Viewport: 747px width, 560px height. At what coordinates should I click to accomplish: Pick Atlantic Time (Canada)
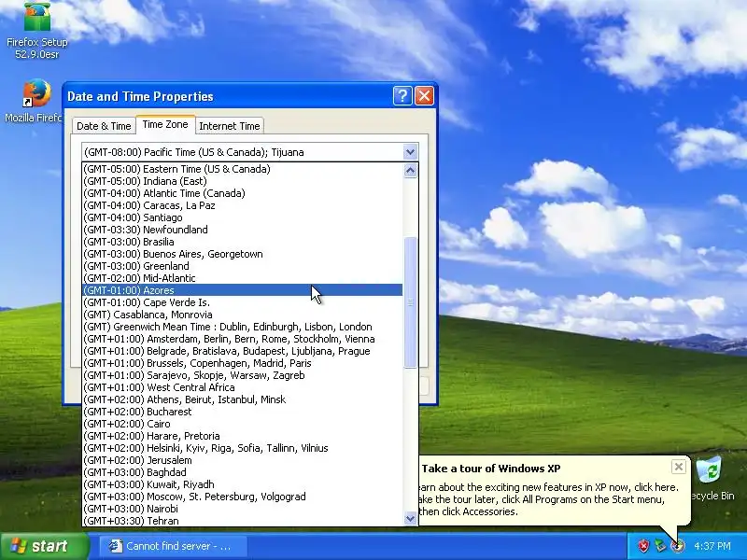click(x=243, y=193)
